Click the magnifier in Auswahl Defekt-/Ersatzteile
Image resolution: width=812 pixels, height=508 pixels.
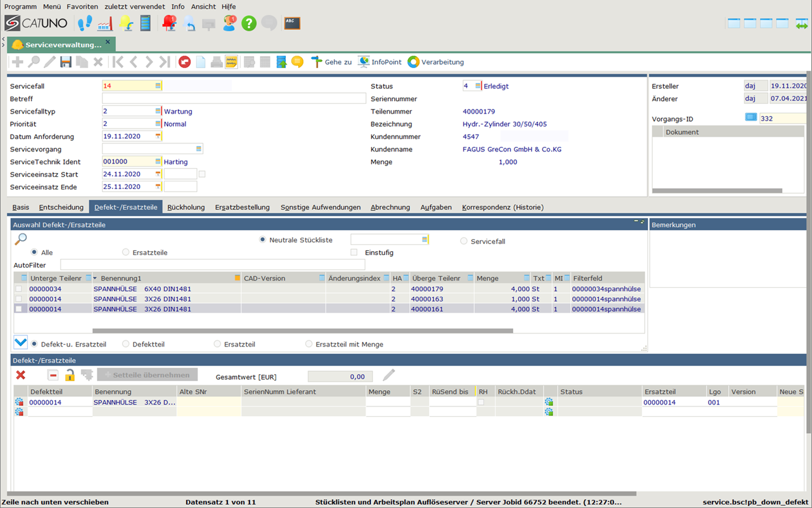pyautogui.click(x=21, y=239)
